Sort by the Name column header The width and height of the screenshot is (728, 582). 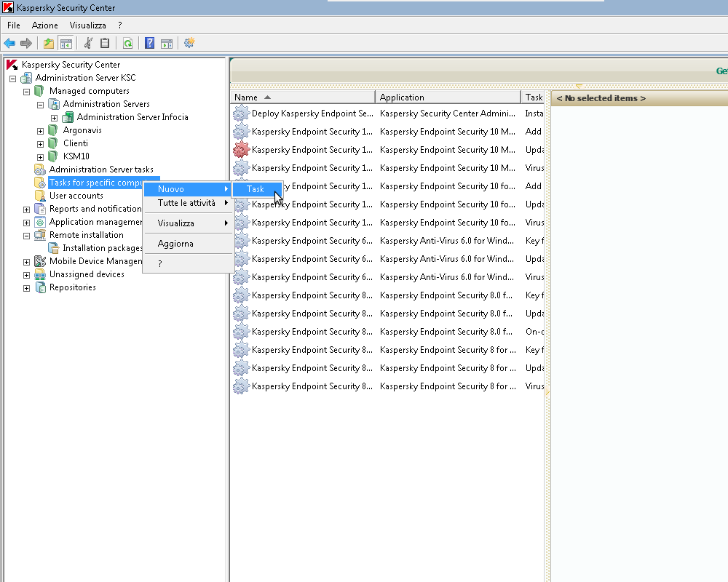pyautogui.click(x=303, y=97)
